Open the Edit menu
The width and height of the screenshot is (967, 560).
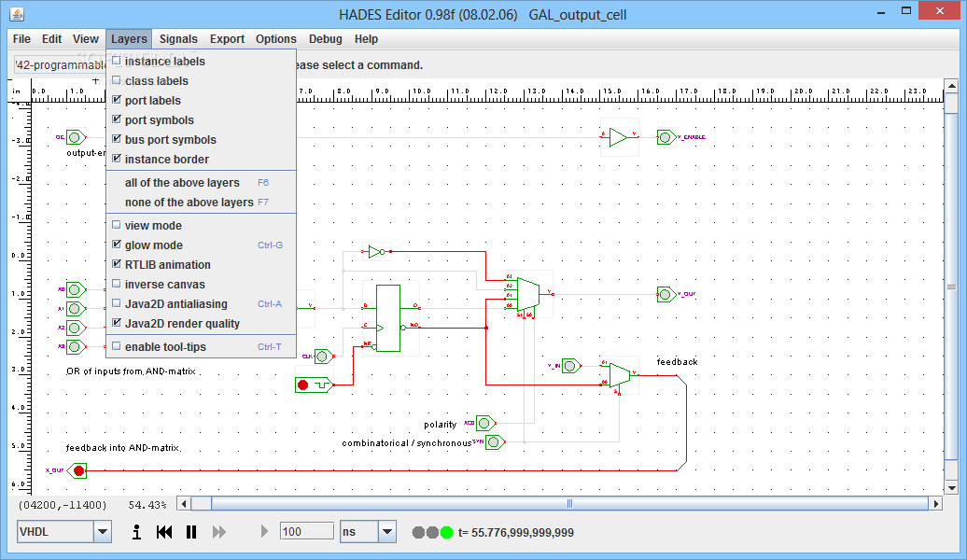point(52,39)
